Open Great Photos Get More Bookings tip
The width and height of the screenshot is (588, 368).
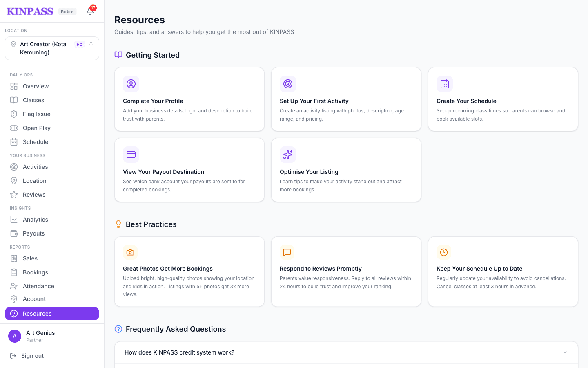(189, 272)
